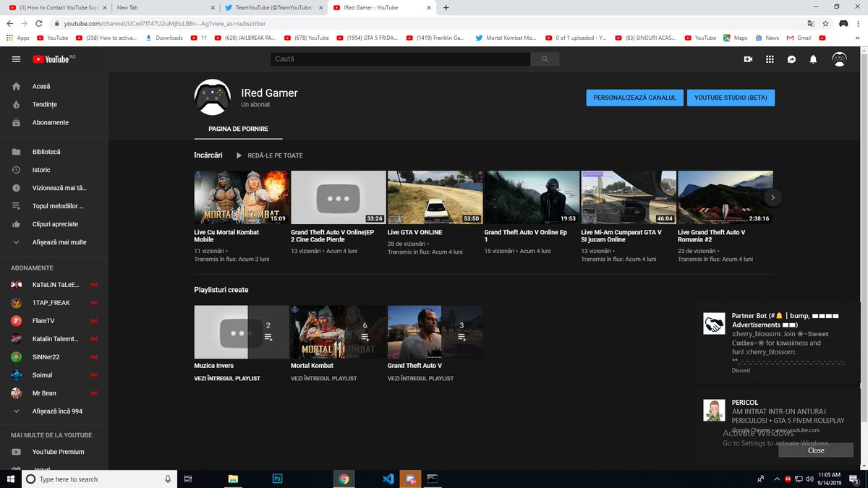
Task: Open the Maps bookmark
Action: point(735,38)
